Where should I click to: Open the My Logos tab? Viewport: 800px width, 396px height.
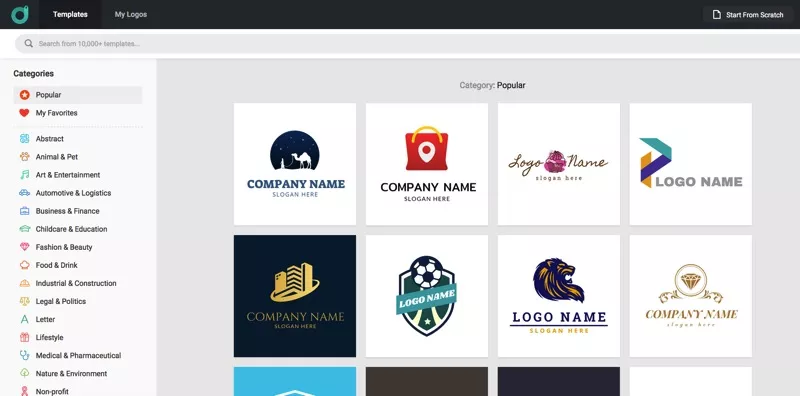coord(131,14)
